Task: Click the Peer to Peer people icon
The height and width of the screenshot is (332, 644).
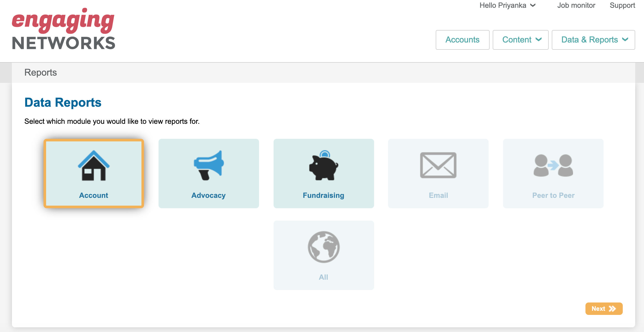Action: [553, 166]
